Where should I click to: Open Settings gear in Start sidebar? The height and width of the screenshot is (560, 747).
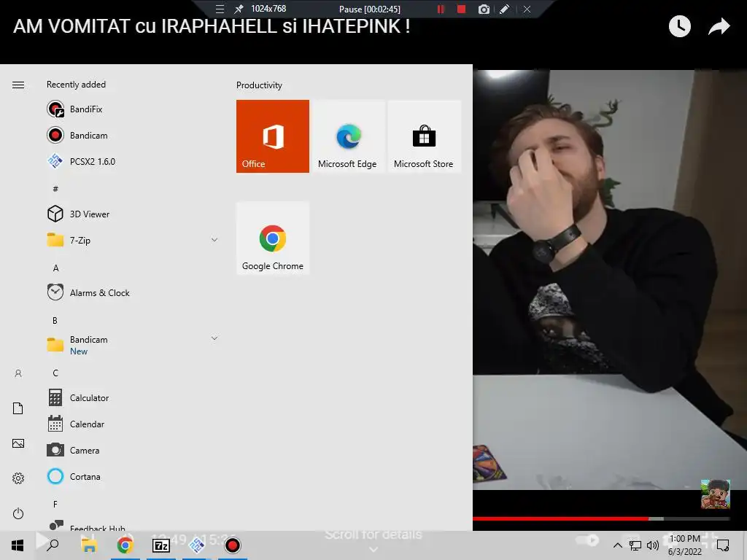tap(18, 478)
